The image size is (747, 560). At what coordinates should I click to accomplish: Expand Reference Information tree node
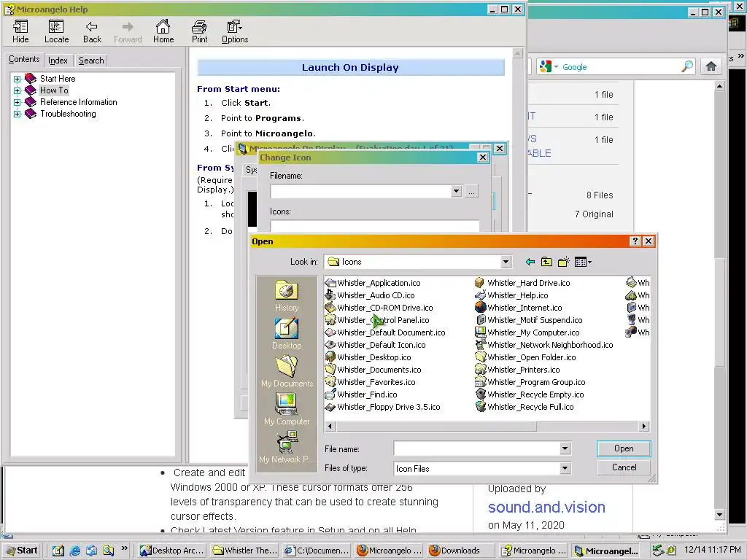pyautogui.click(x=18, y=102)
